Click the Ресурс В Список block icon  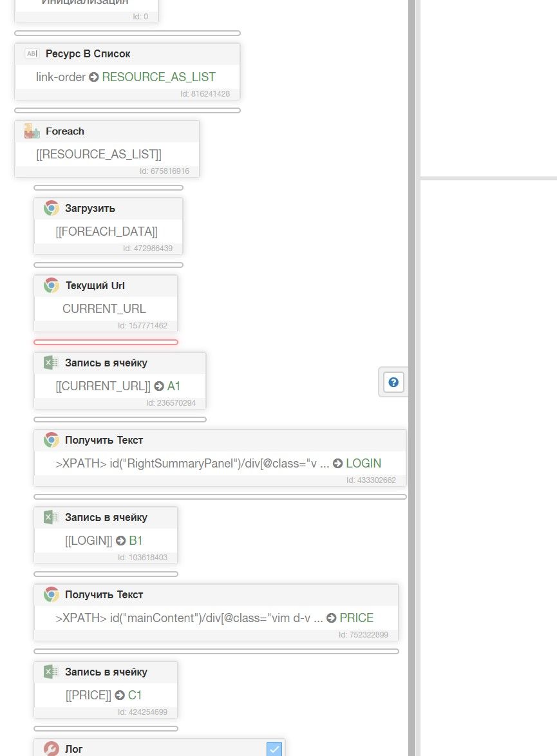32,54
